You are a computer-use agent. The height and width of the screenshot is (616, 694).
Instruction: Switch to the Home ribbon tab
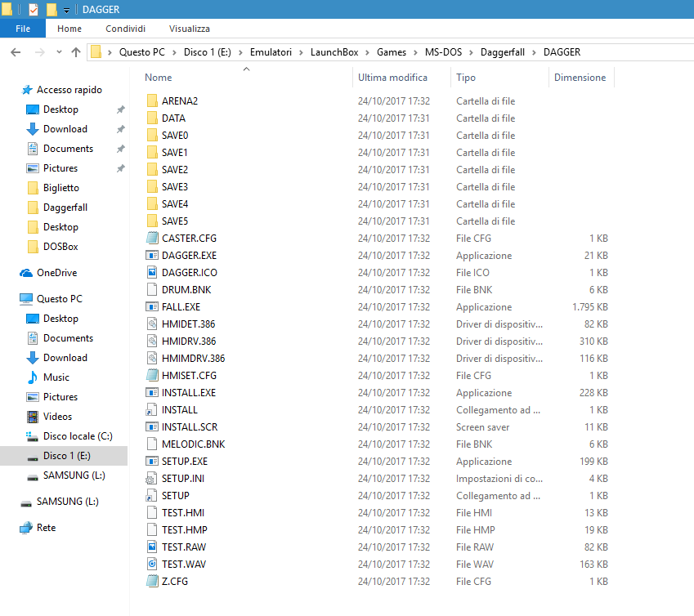click(69, 29)
